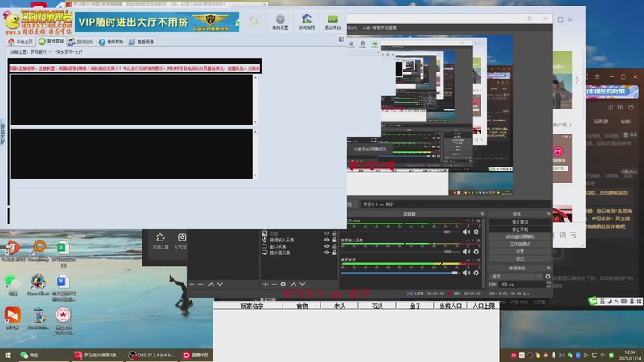The width and height of the screenshot is (644, 362).
Task: Click the 玩家名字 column header
Action: click(x=252, y=306)
